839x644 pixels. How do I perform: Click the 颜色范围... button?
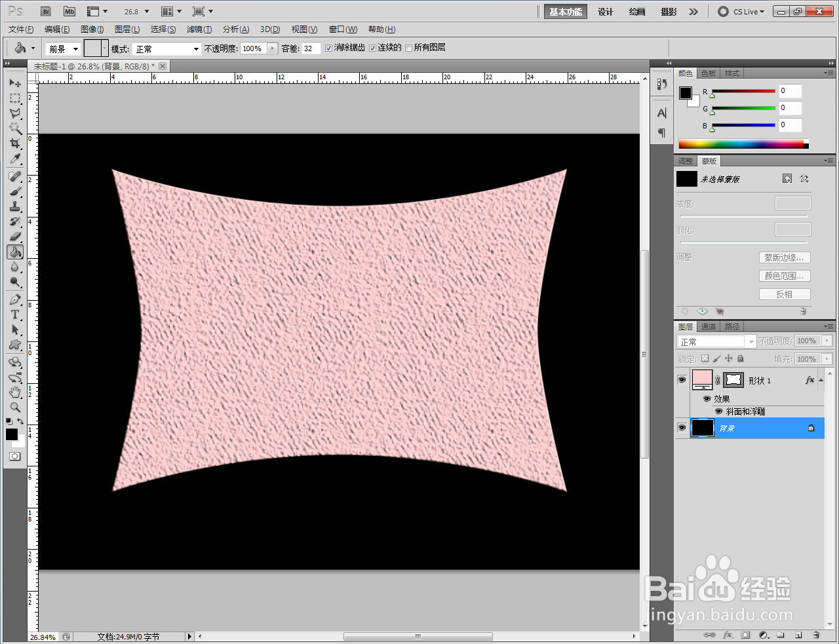(x=785, y=276)
